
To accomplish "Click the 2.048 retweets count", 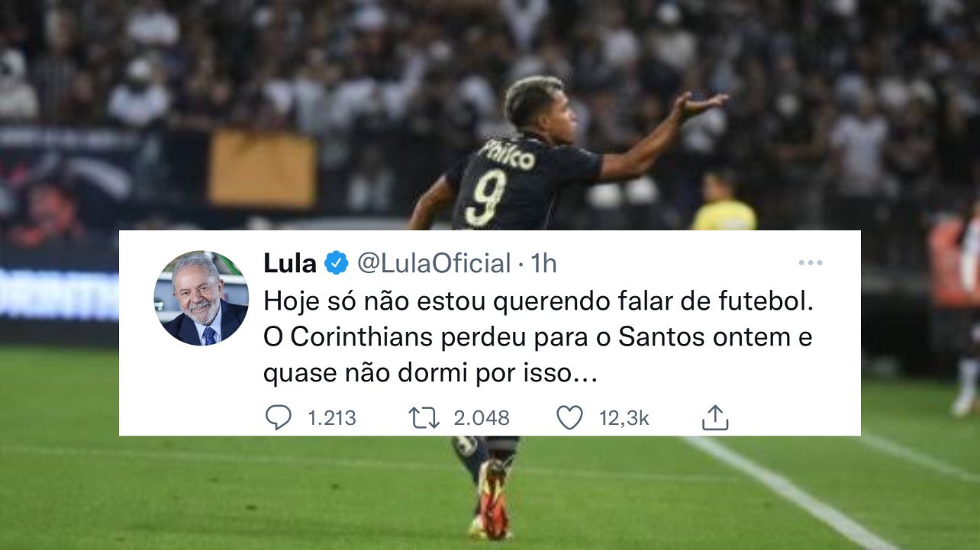I will click(x=481, y=418).
